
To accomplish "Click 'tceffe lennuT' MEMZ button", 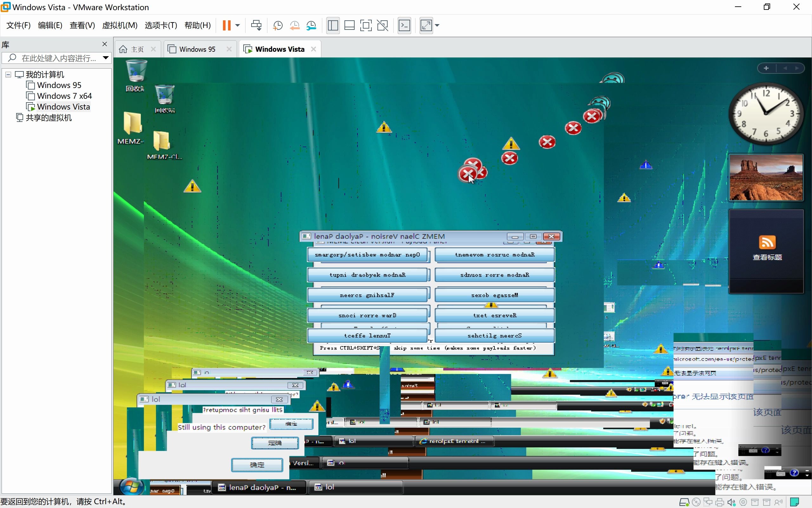I will pos(367,335).
